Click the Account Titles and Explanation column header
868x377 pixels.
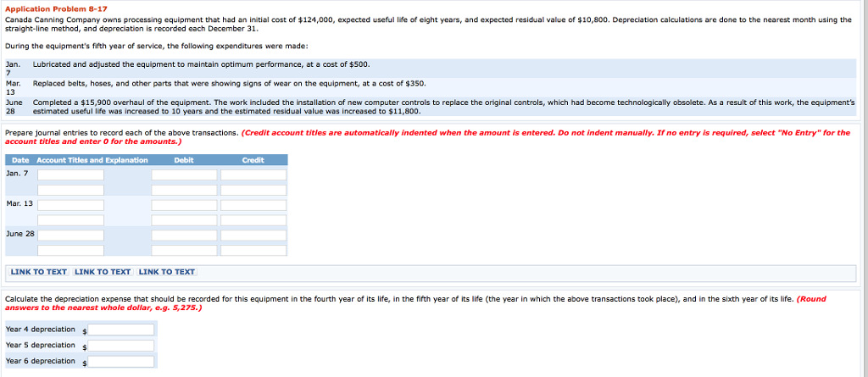click(x=92, y=160)
